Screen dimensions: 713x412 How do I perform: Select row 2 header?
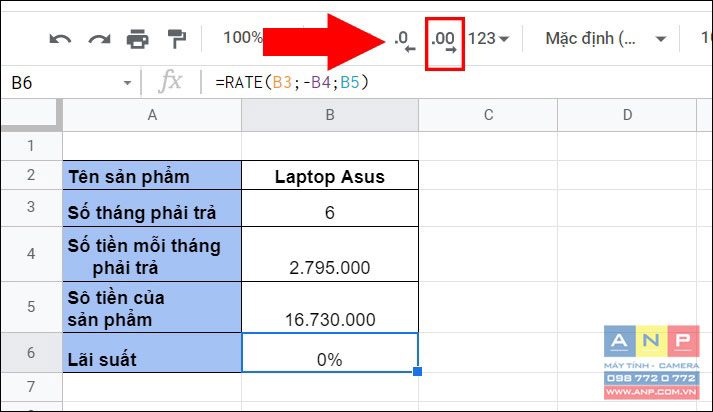[x=31, y=175]
